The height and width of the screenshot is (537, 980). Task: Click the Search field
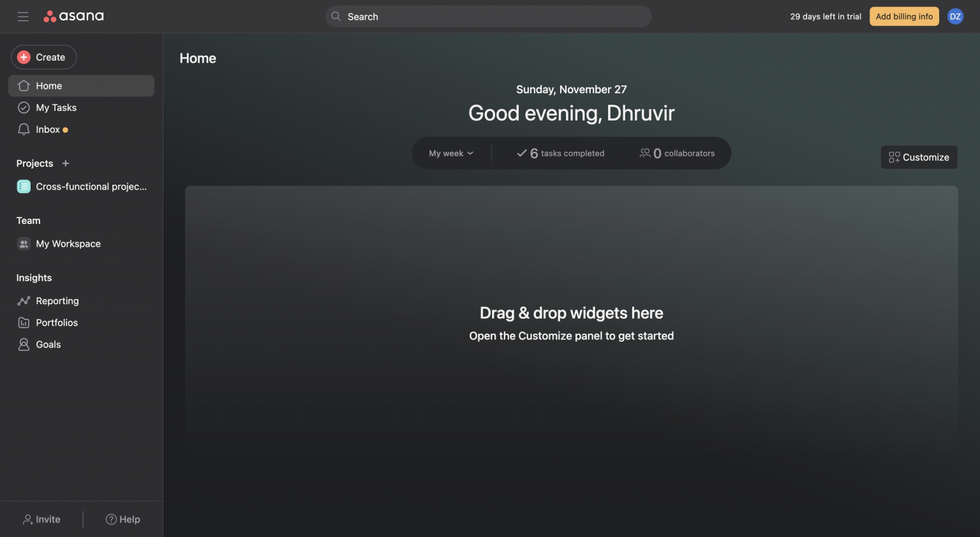[x=488, y=17]
